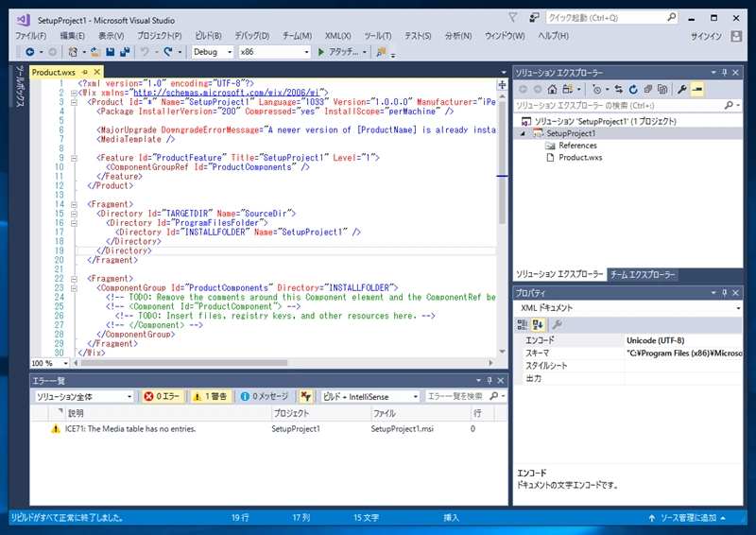Pin the Product.wxs tab
Viewport: 756px width, 535px height.
tap(85, 72)
